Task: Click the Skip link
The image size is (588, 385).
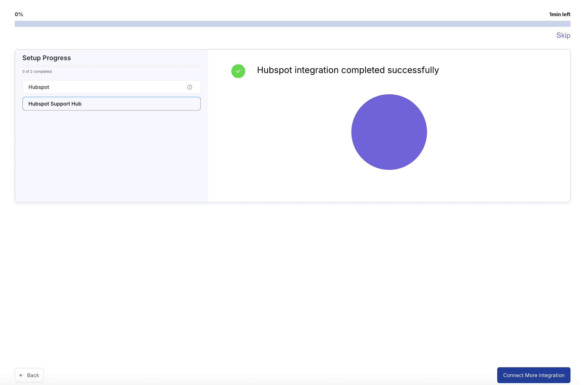Action: tap(563, 35)
